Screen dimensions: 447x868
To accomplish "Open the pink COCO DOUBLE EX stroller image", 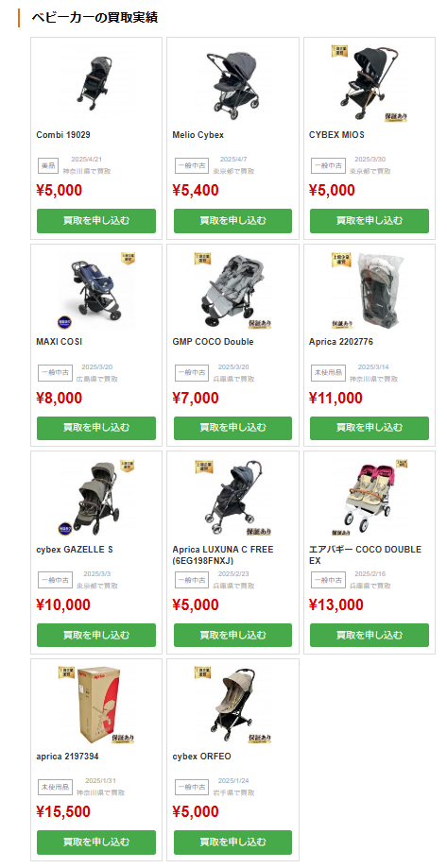I will (369, 498).
